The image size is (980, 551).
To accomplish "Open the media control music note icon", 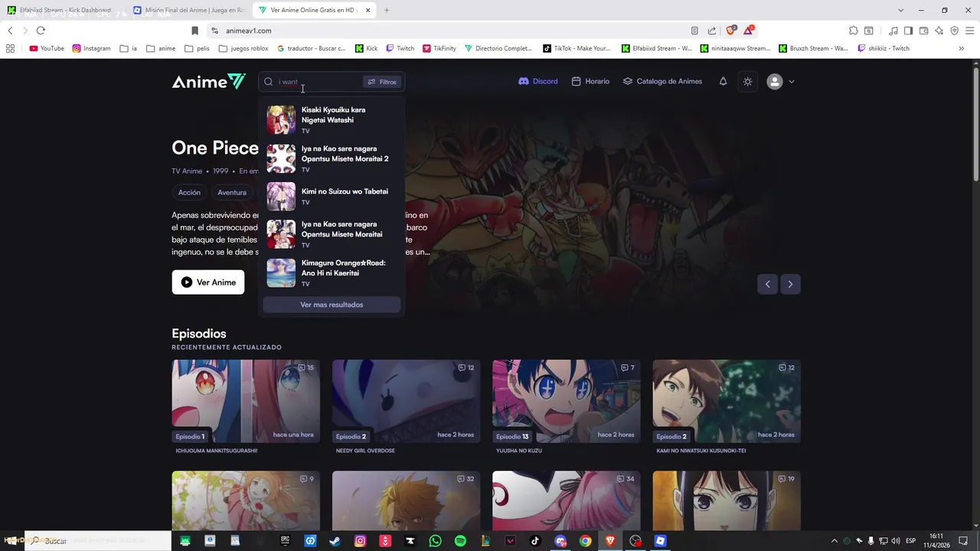I will pyautogui.click(x=893, y=31).
